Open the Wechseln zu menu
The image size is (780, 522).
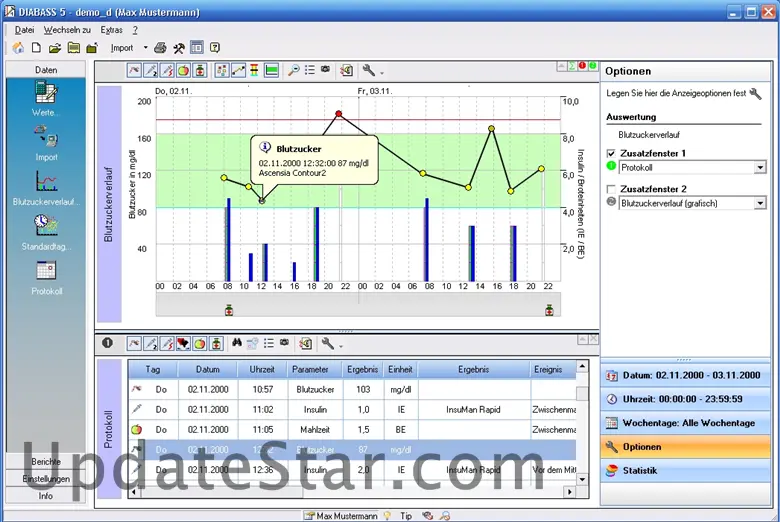pyautogui.click(x=67, y=30)
